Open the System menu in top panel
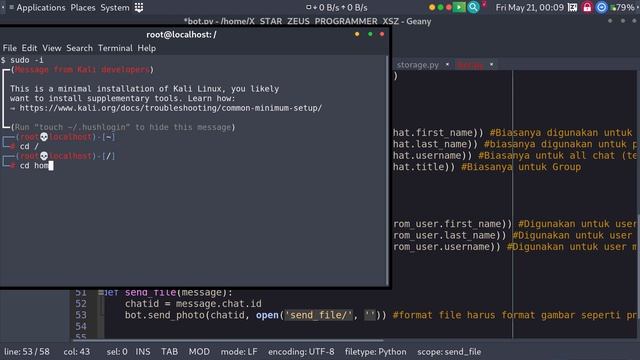 [115, 7]
